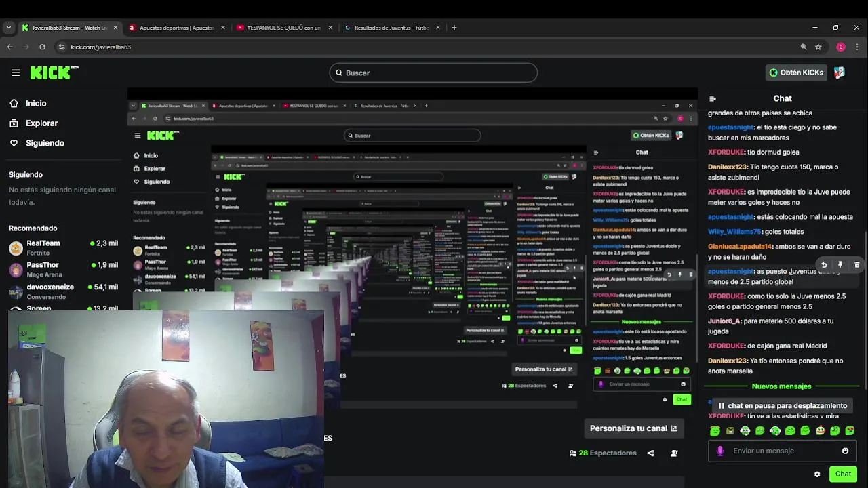This screenshot has height=488, width=868.
Task: Reload the page
Action: pyautogui.click(x=42, y=47)
